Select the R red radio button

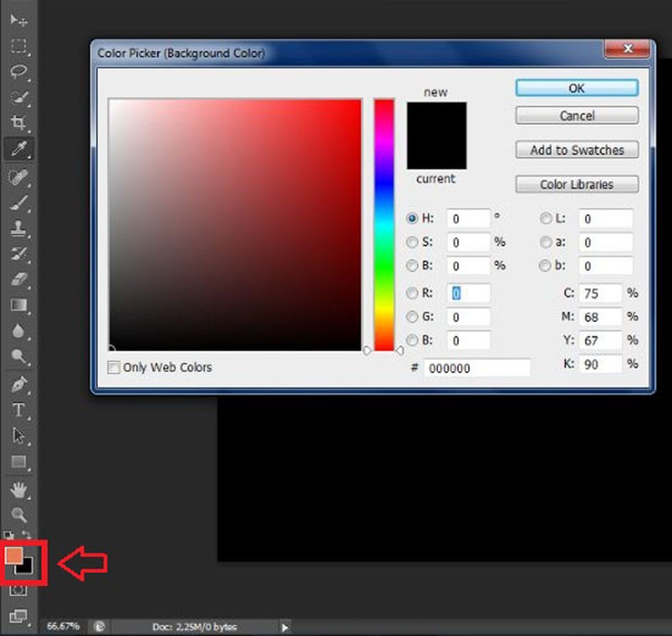coord(412,293)
